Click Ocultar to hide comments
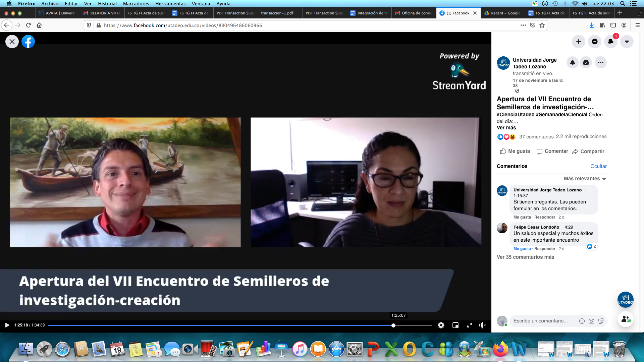The image size is (644, 362). (598, 166)
